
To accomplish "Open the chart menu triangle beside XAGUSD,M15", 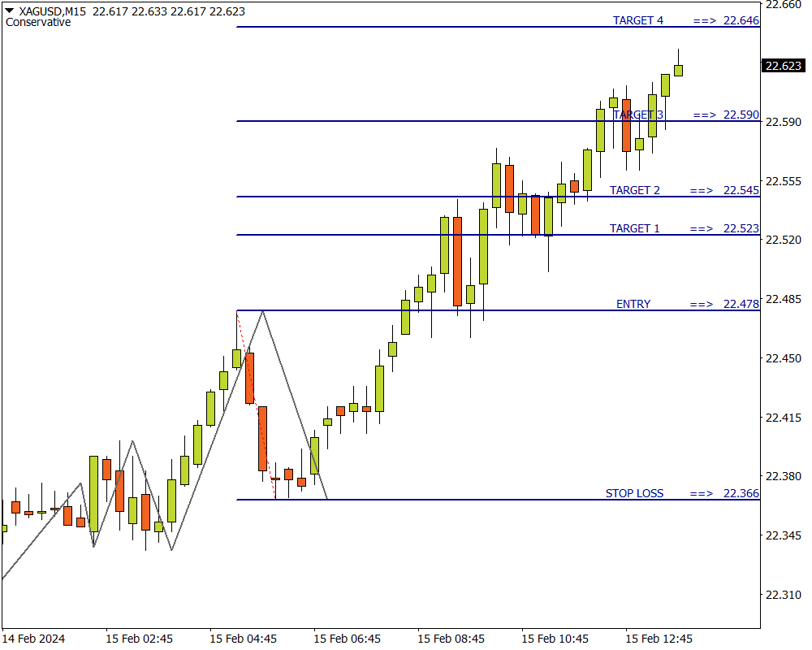I will 10,11.
